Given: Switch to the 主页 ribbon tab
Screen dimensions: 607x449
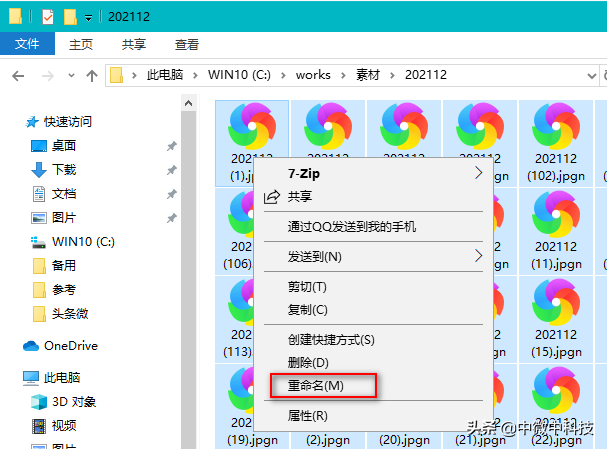Looking at the screenshot, I should [x=81, y=45].
